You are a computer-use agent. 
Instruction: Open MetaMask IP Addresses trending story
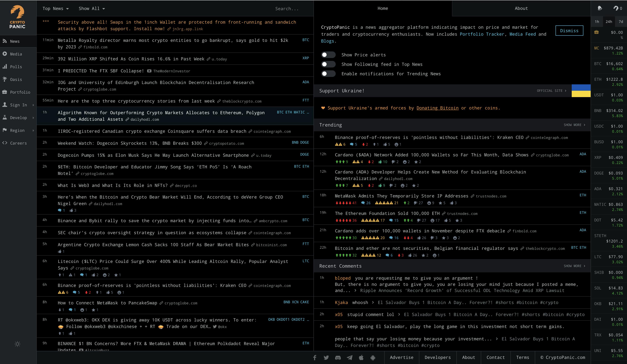[401, 196]
